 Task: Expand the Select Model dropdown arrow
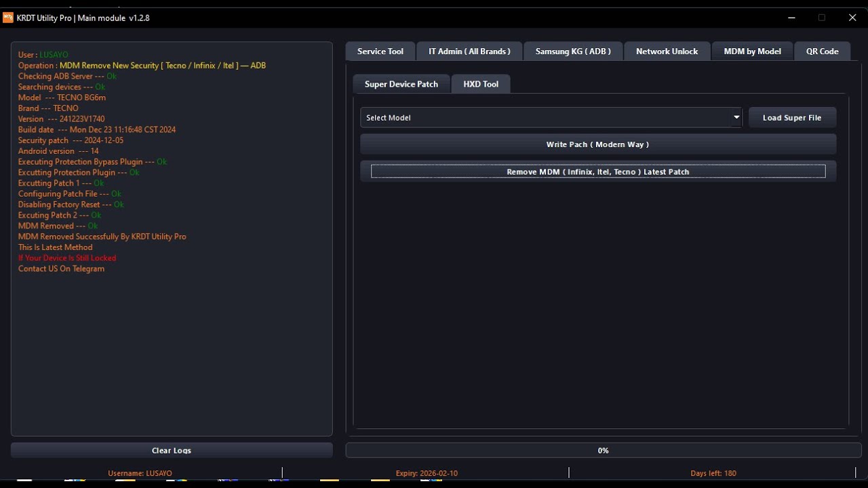pyautogui.click(x=736, y=117)
